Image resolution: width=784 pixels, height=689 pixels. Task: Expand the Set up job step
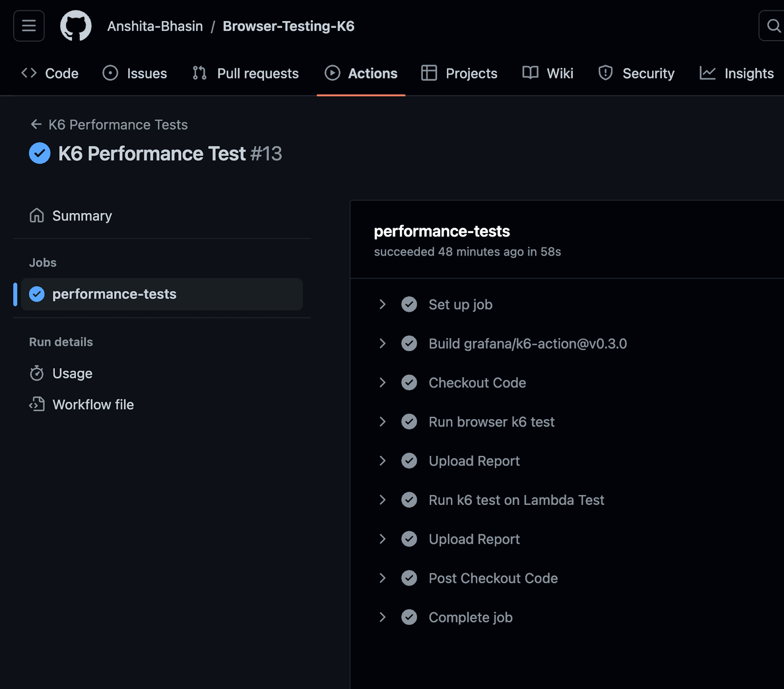tap(383, 304)
